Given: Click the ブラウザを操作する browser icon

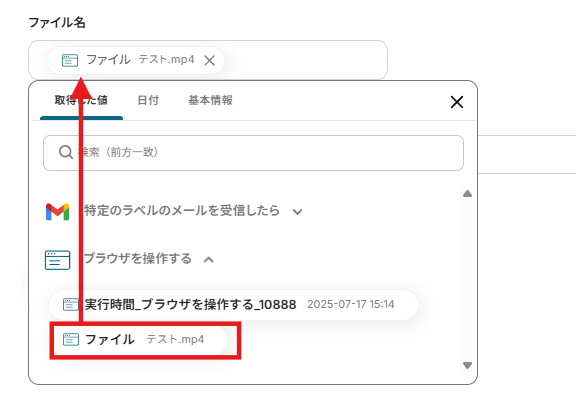Looking at the screenshot, I should click(57, 260).
